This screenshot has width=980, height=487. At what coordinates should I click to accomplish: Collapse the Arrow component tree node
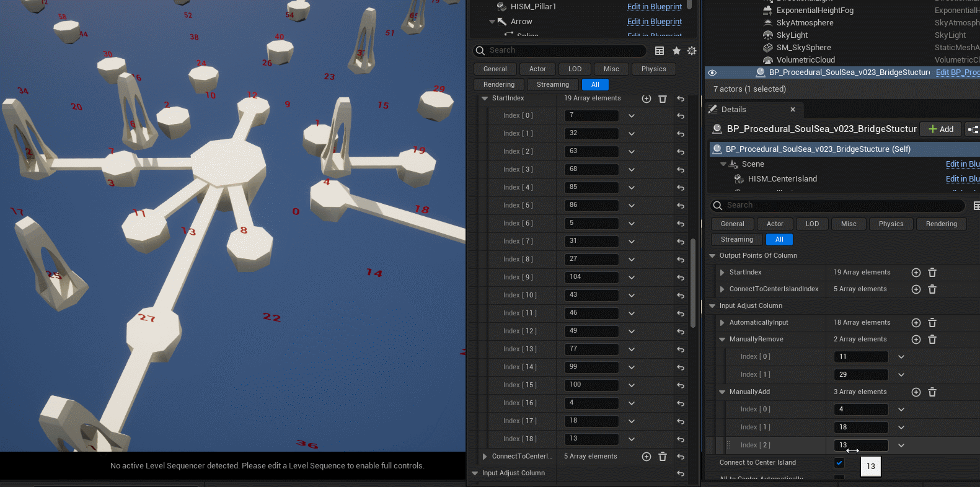tap(492, 22)
